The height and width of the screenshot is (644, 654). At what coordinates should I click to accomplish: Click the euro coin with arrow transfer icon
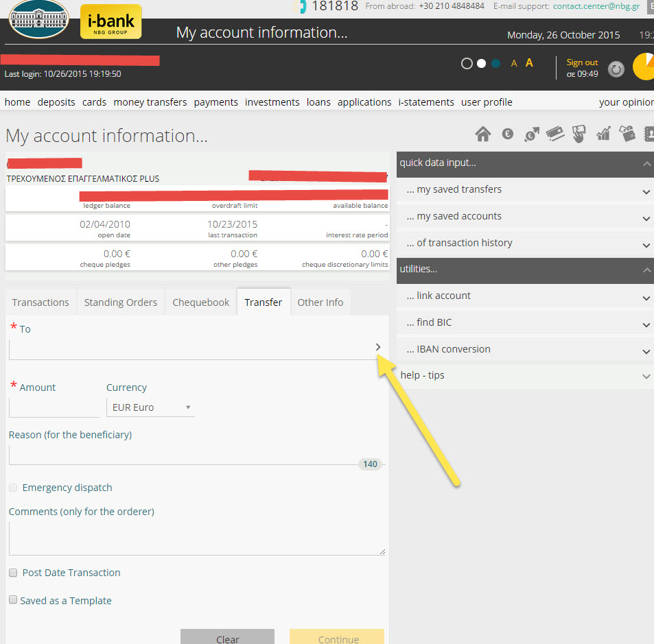point(532,134)
